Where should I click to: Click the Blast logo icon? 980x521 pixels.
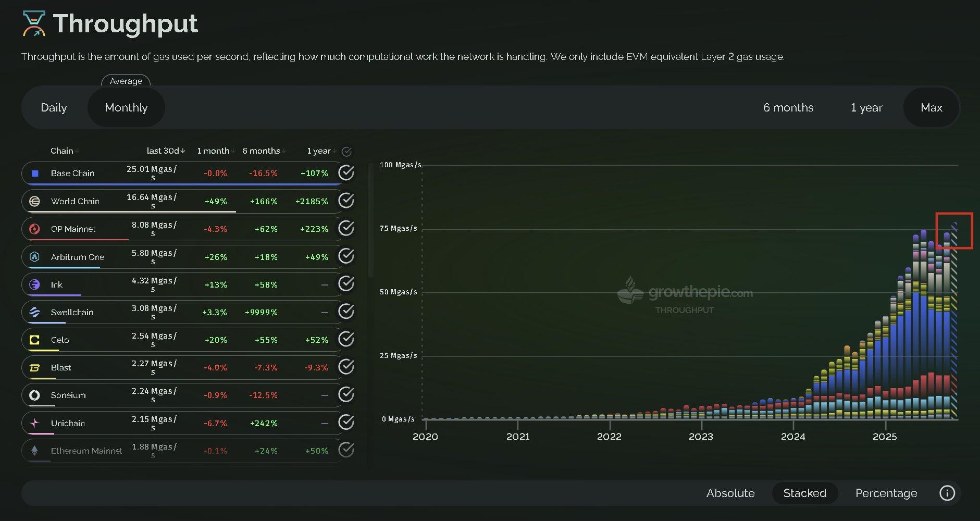34,367
